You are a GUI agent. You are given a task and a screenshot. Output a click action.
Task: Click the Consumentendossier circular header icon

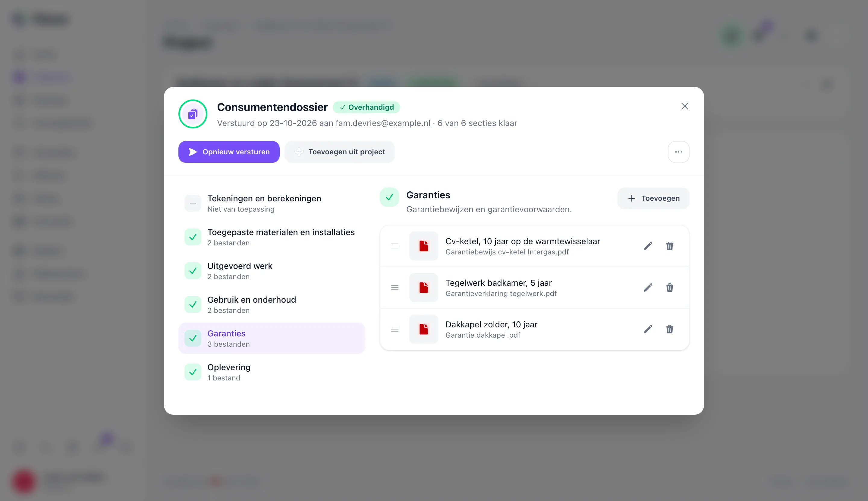[x=193, y=114]
